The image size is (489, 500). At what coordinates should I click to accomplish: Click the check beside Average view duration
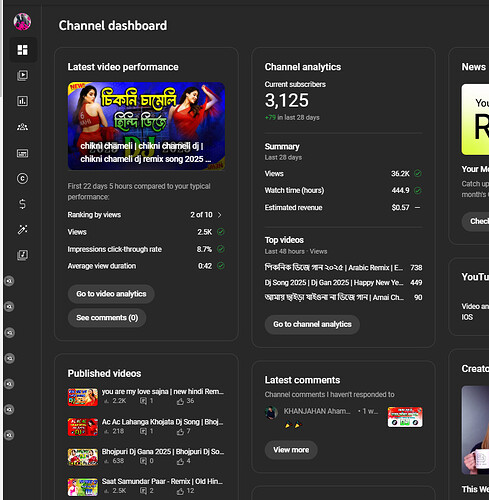point(221,266)
